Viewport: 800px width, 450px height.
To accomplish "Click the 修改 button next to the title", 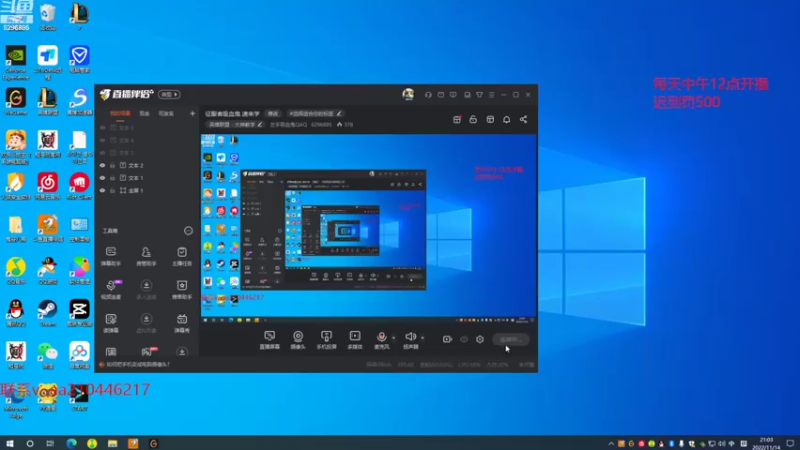I will (273, 114).
